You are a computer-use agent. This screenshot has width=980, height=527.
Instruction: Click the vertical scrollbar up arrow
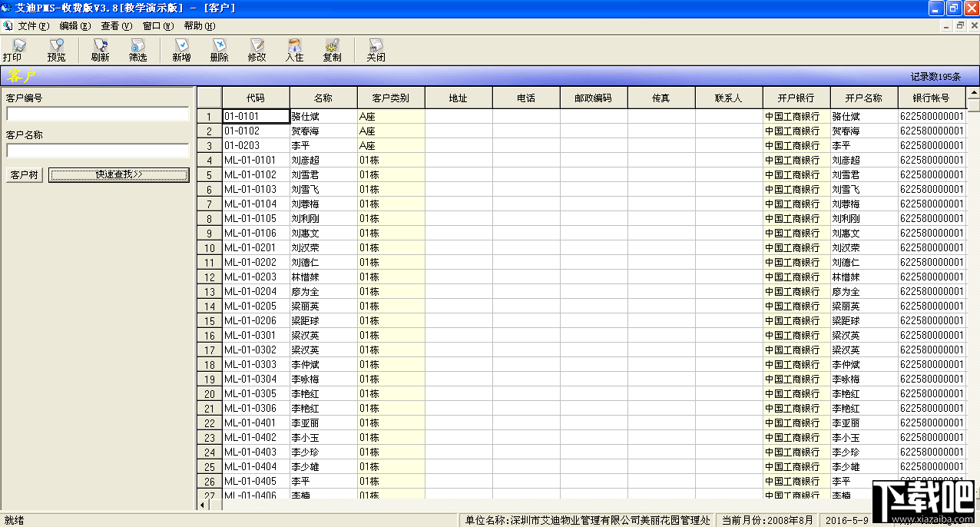(x=973, y=94)
